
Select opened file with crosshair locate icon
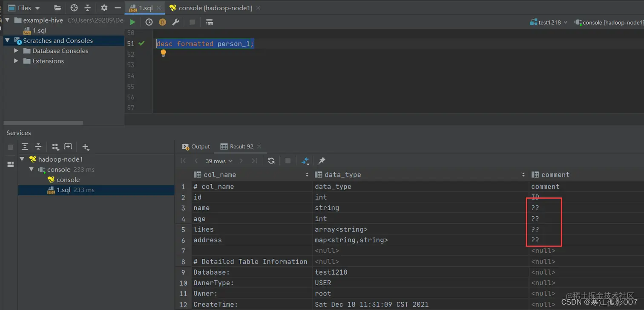point(74,8)
